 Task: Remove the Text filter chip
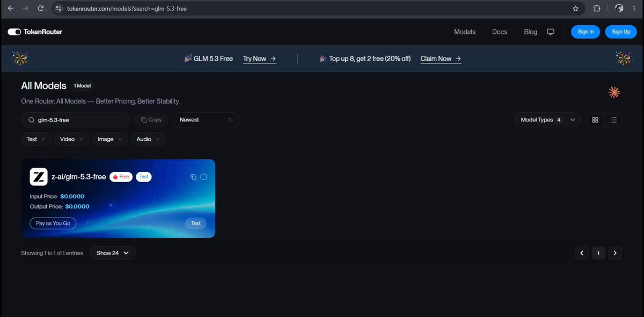(44, 139)
